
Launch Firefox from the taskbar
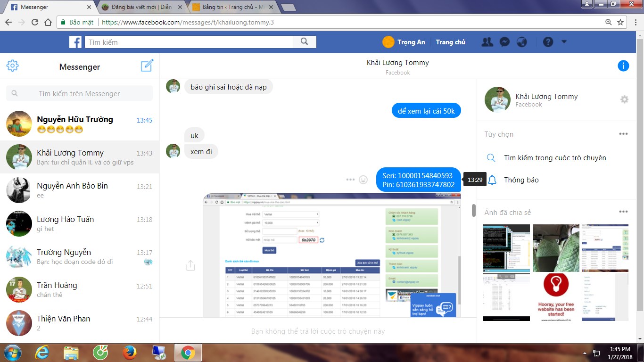(130, 353)
